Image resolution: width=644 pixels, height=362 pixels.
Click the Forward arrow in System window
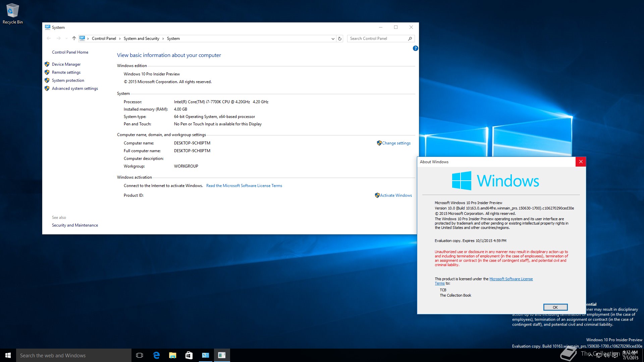(58, 39)
